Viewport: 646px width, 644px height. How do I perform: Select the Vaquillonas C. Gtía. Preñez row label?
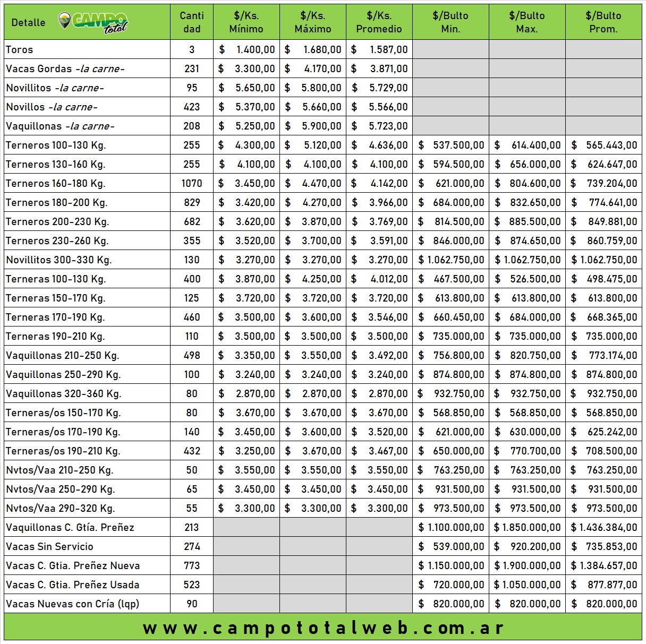pyautogui.click(x=70, y=528)
